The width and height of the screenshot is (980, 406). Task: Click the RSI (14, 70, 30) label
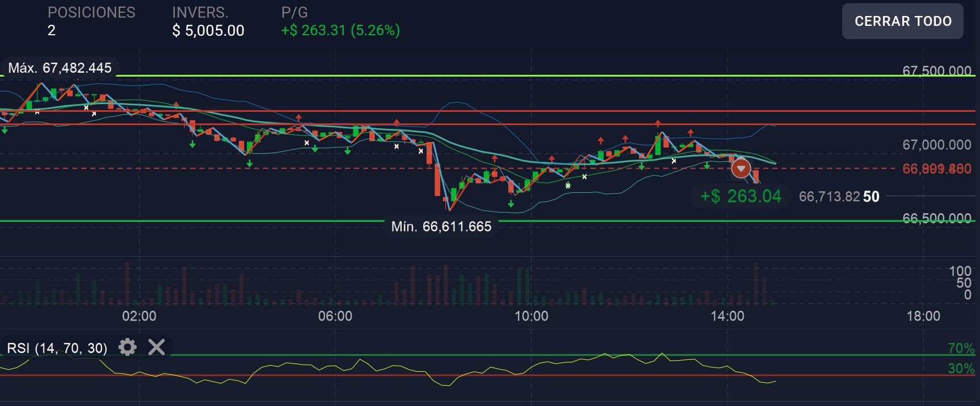(x=57, y=348)
